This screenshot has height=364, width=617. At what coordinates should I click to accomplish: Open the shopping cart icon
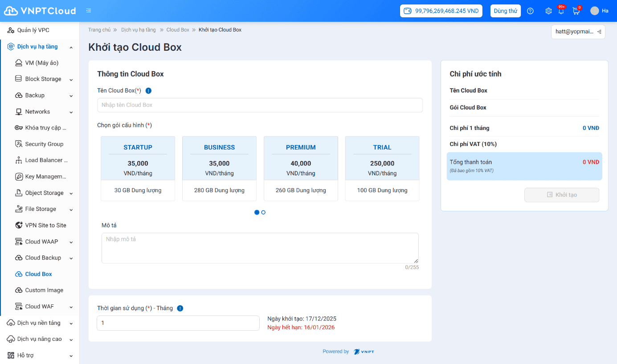576,11
